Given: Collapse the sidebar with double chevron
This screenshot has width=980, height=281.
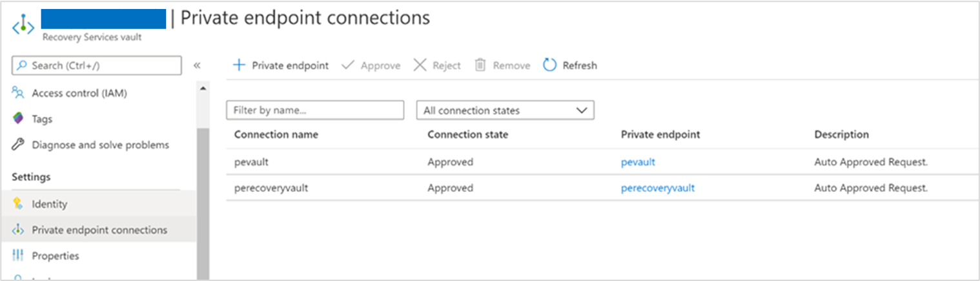Looking at the screenshot, I should click(197, 65).
